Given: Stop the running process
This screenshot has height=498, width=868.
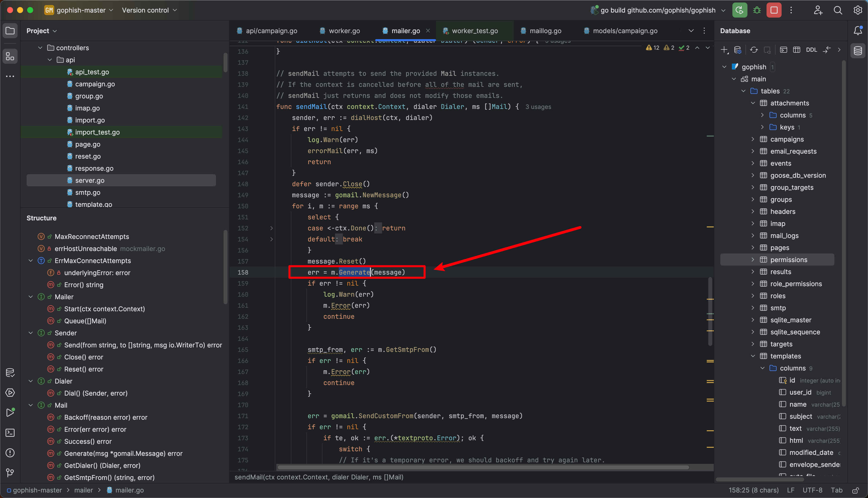Looking at the screenshot, I should (x=774, y=10).
